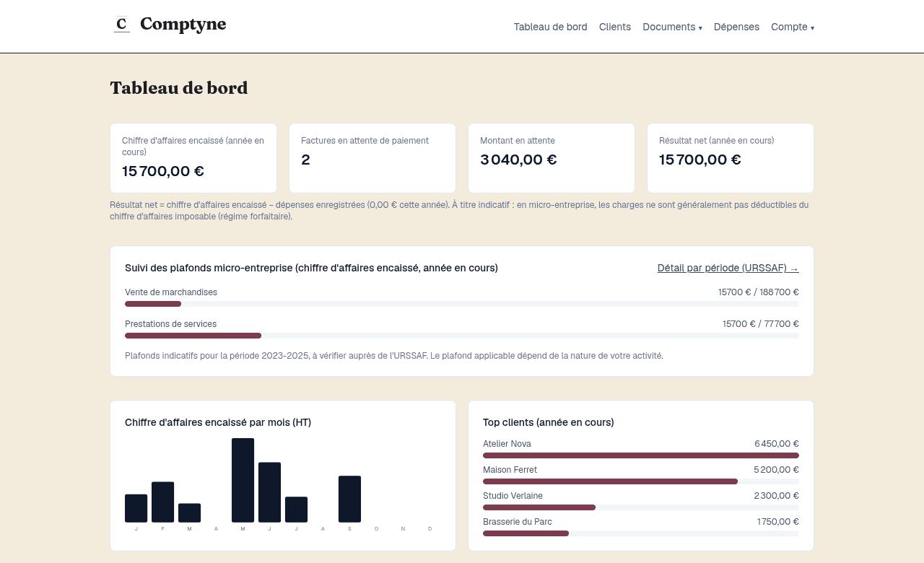
Task: Go to Tableau de bord menu
Action: [x=551, y=27]
